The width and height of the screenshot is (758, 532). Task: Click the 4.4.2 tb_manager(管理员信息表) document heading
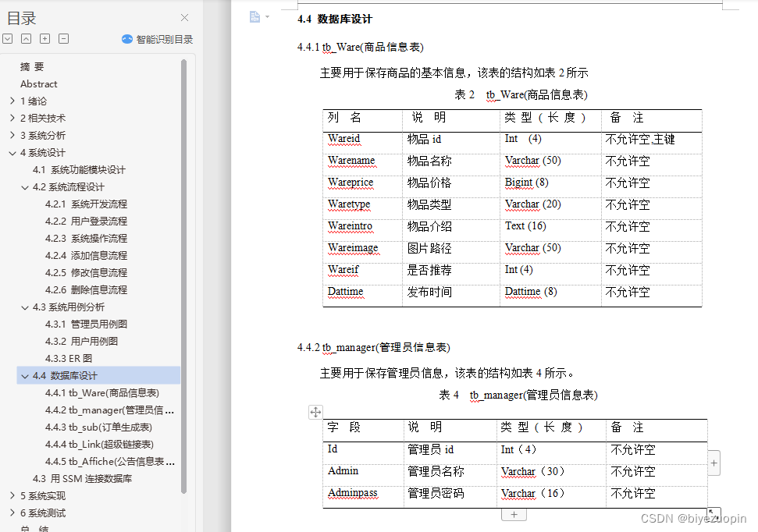[374, 347]
